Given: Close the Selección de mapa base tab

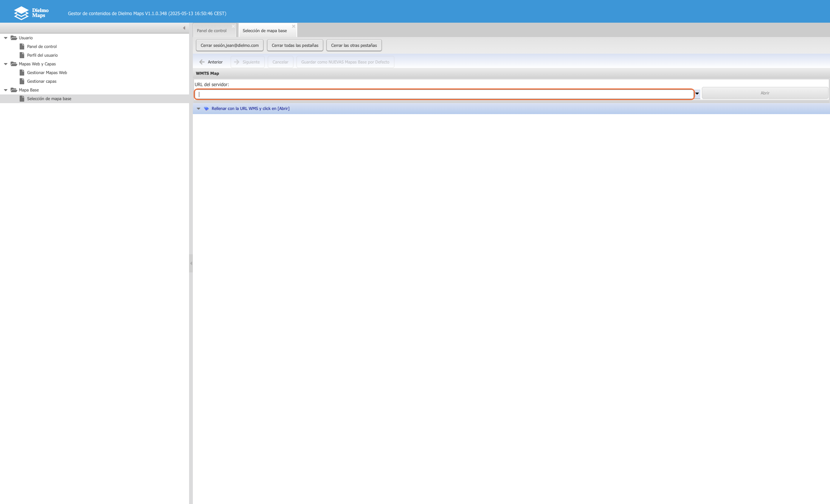Looking at the screenshot, I should [293, 26].
